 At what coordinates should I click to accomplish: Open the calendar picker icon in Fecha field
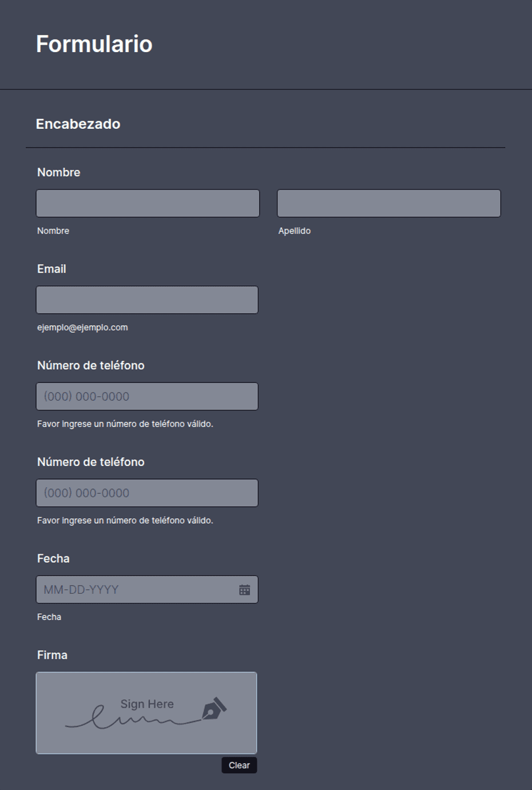(244, 590)
